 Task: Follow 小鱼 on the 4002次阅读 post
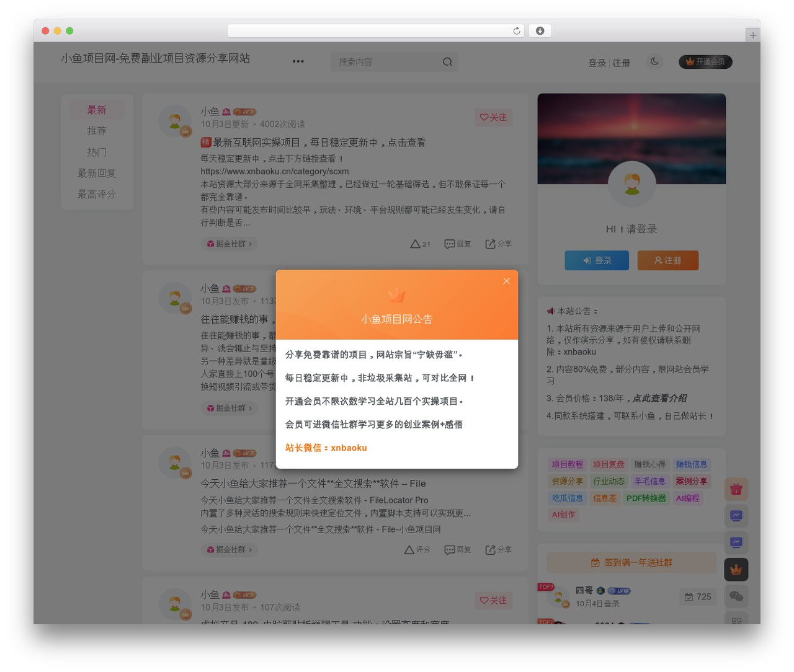pyautogui.click(x=493, y=117)
